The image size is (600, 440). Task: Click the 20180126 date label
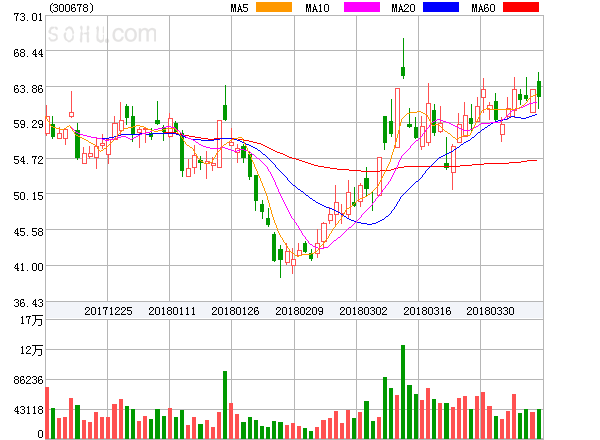click(x=235, y=311)
